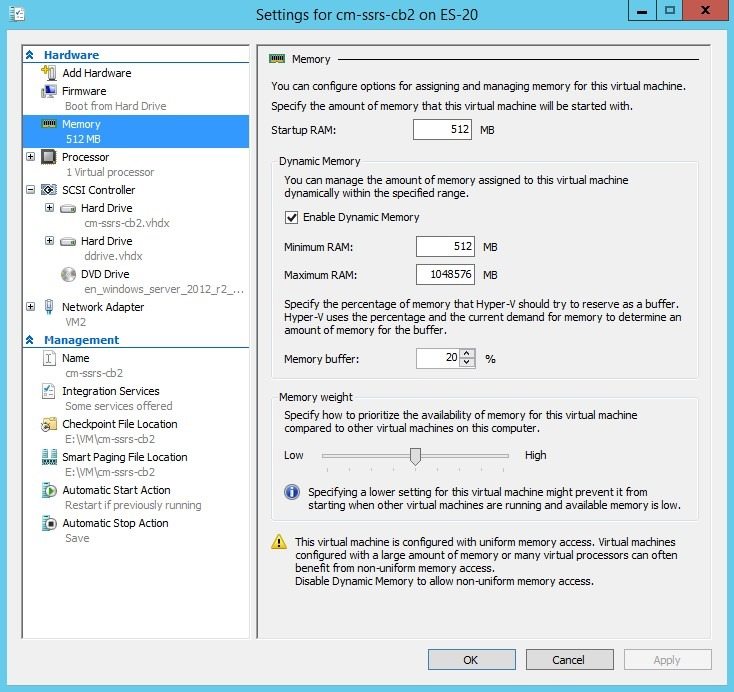The width and height of the screenshot is (734, 692).
Task: Uncheck Enable Dynamic Memory
Action: (x=291, y=217)
